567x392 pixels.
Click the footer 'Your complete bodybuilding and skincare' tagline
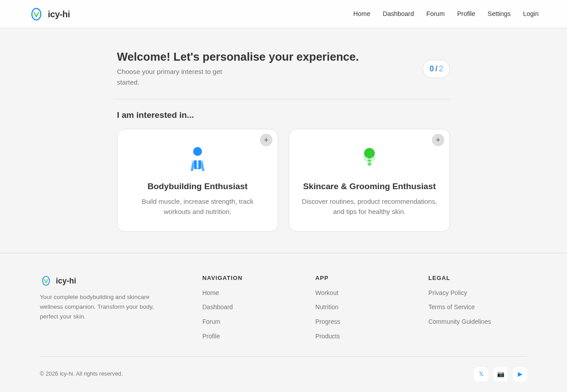(x=97, y=307)
